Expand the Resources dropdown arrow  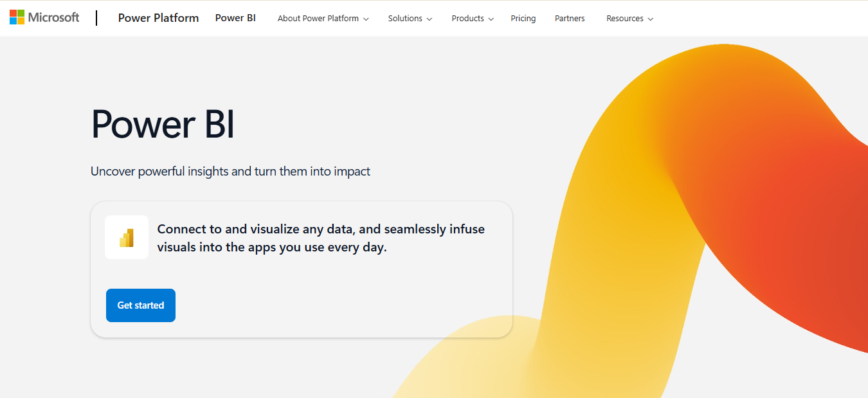651,19
